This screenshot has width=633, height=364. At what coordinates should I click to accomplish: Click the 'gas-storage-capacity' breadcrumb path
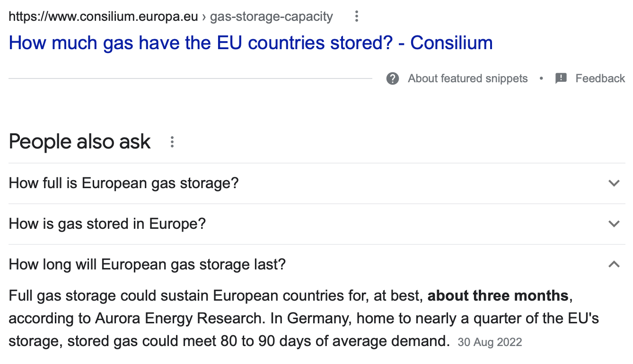271,17
